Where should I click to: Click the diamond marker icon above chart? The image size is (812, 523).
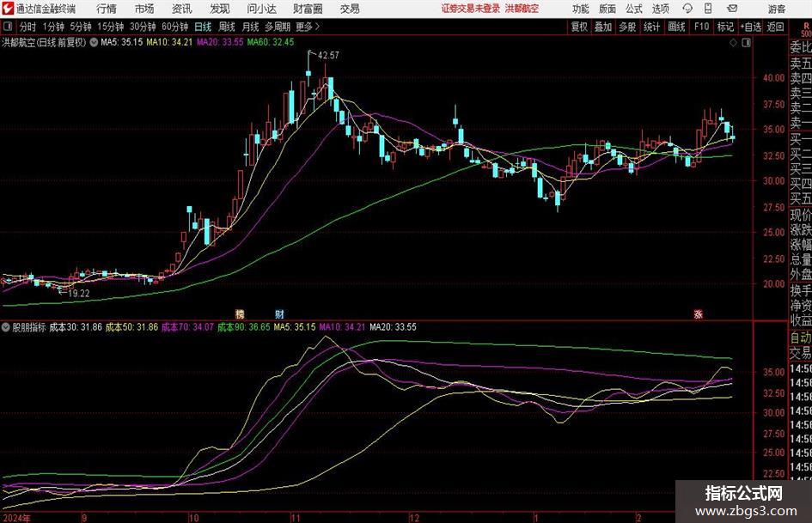click(733, 43)
